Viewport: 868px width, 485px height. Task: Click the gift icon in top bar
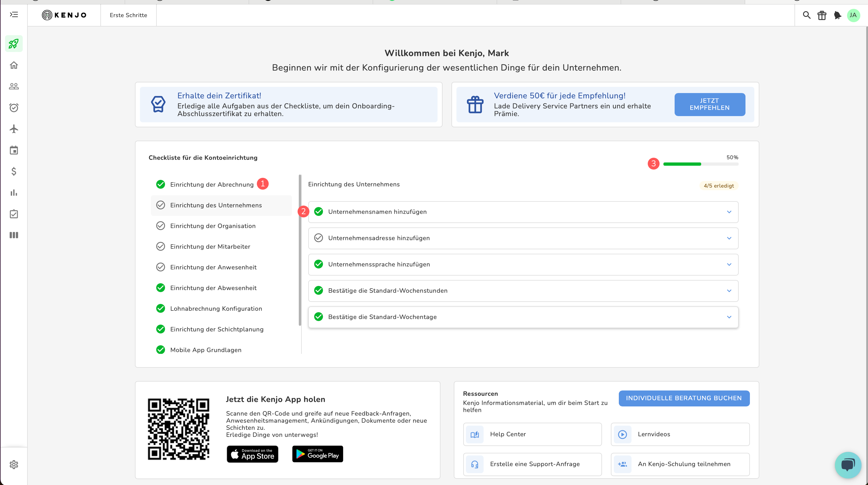click(x=822, y=15)
